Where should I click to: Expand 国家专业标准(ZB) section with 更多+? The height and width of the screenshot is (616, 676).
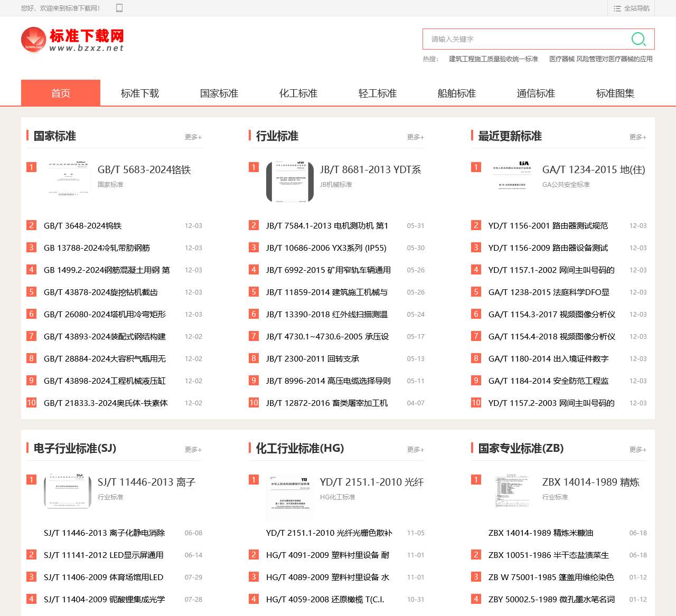coord(638,450)
